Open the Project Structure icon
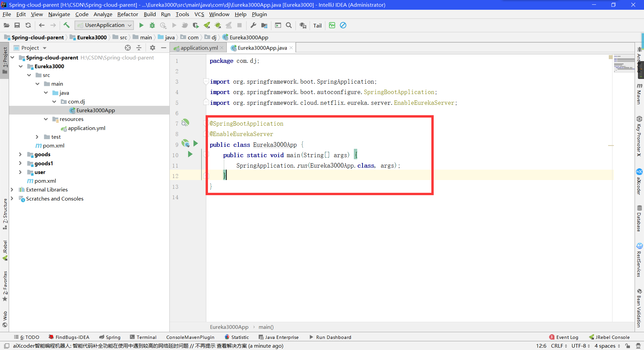Viewport: 644px width, 350px height. (x=264, y=25)
